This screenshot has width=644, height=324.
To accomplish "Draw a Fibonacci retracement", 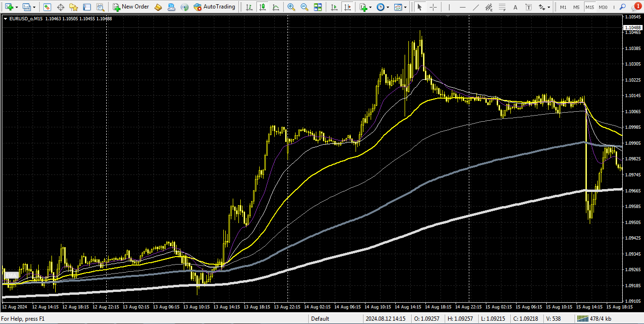I will (502, 7).
